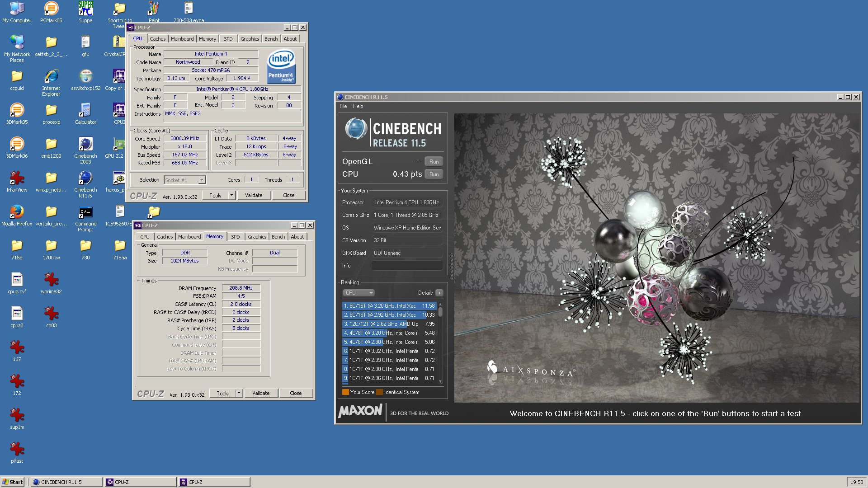This screenshot has height=488, width=868.
Task: Open the emb1200 folder icon
Action: (51, 148)
